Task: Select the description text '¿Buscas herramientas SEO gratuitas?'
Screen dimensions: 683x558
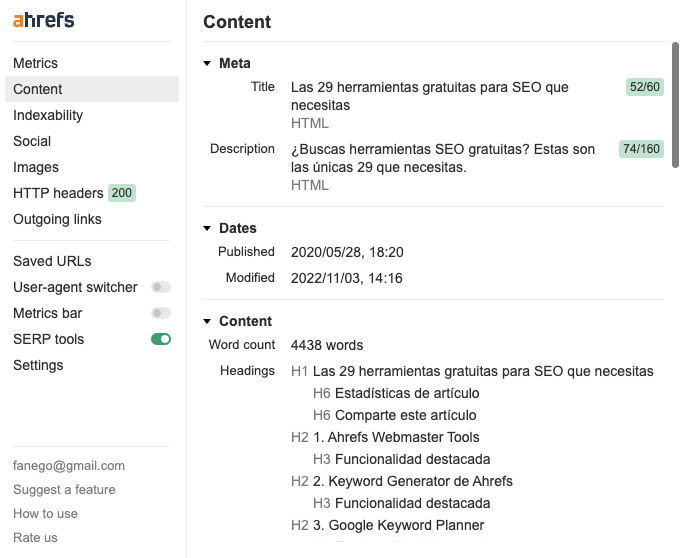Action: [x=410, y=149]
